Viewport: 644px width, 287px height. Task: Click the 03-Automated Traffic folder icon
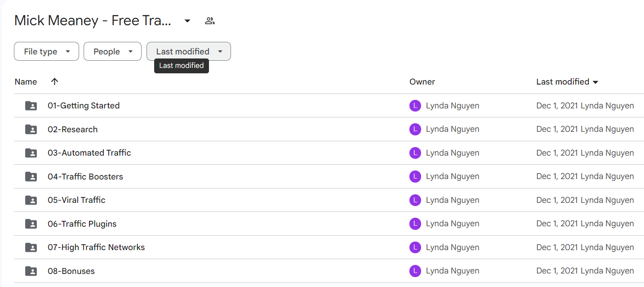tap(31, 153)
